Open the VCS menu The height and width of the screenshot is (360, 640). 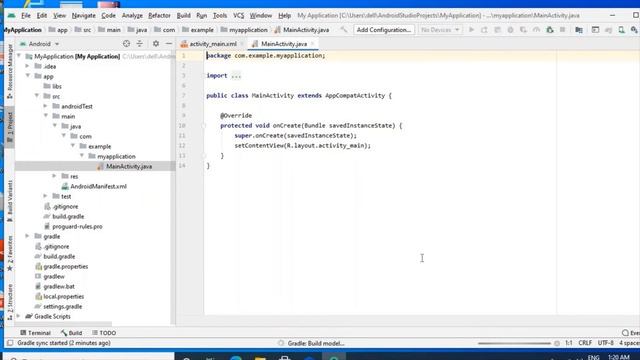pos(238,16)
